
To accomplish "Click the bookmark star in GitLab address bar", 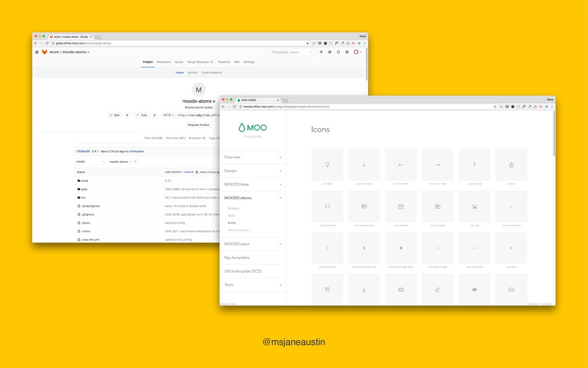I will [x=308, y=43].
